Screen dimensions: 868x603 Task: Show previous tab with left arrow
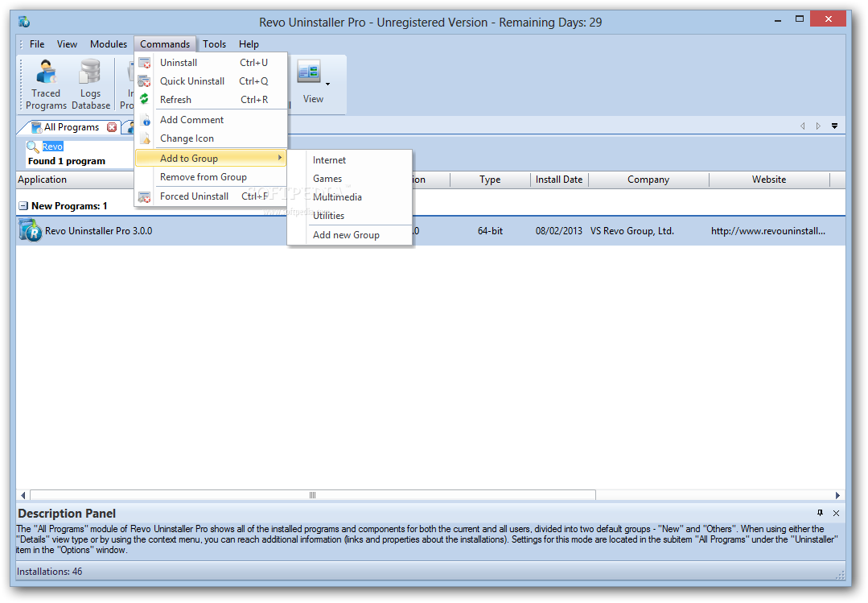click(x=803, y=126)
